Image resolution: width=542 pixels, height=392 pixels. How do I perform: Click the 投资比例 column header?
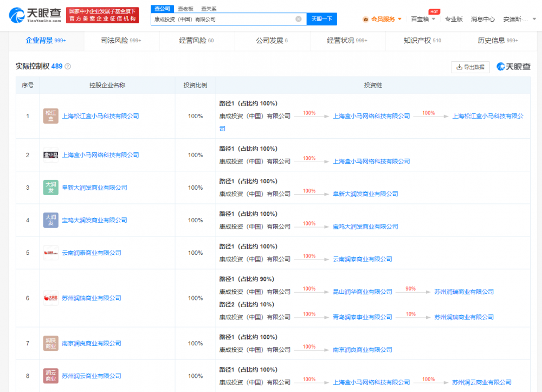195,85
